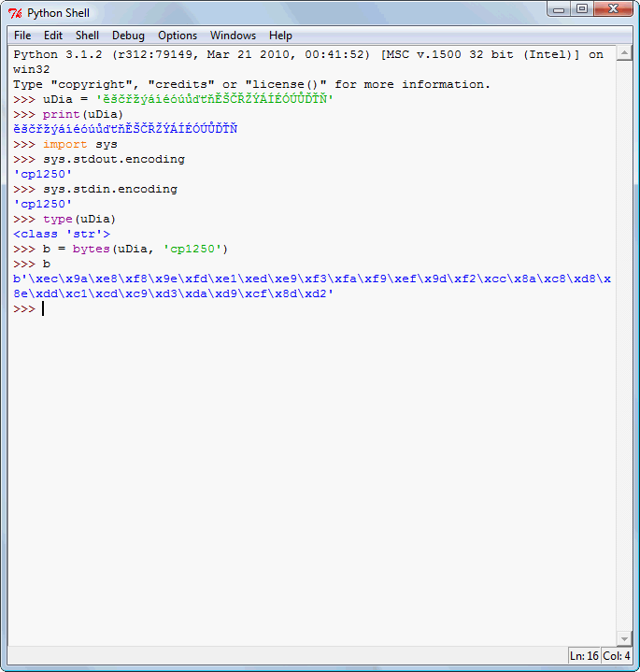Open the Edit menu
640x672 pixels.
pyautogui.click(x=53, y=36)
